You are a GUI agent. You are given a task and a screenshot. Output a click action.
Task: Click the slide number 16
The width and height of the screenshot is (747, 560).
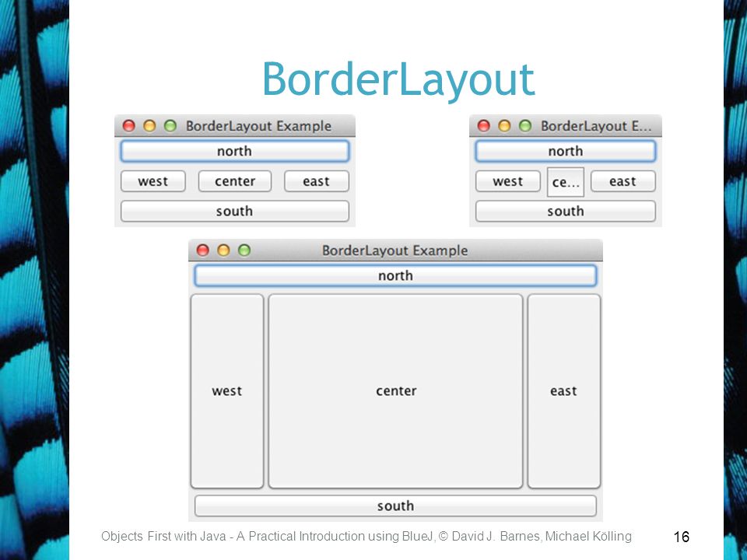(x=682, y=537)
